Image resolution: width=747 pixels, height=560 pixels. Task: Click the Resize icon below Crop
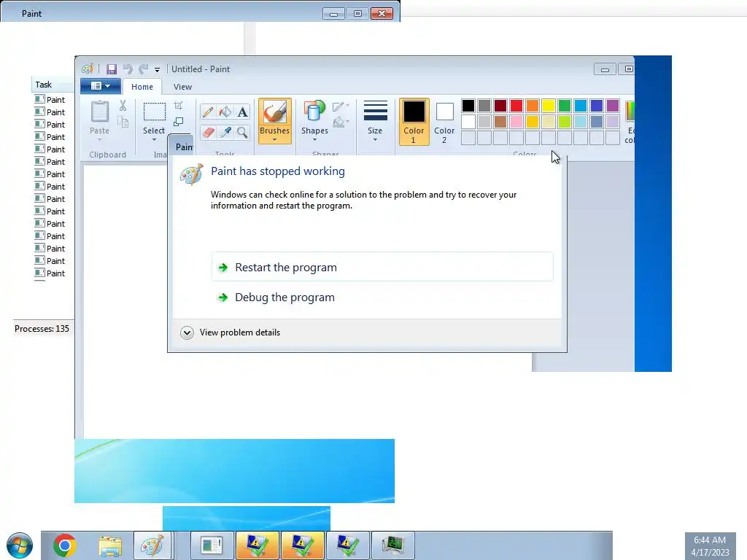click(x=178, y=122)
